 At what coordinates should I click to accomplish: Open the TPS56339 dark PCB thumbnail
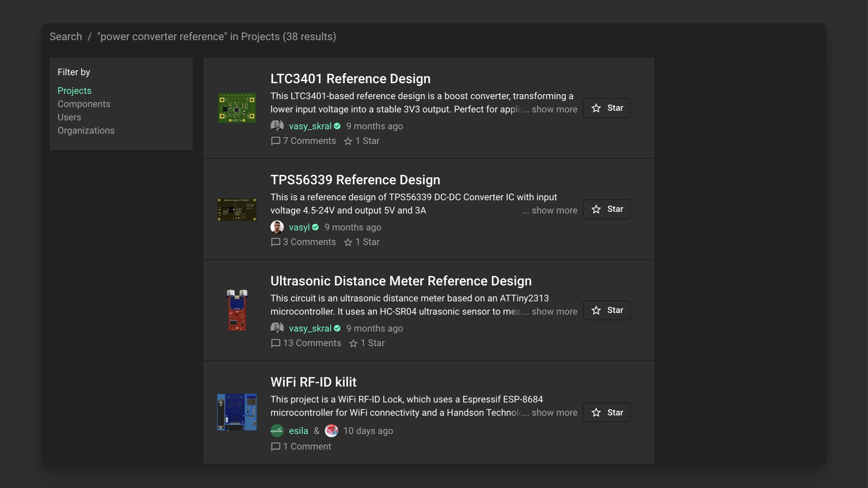(x=237, y=209)
